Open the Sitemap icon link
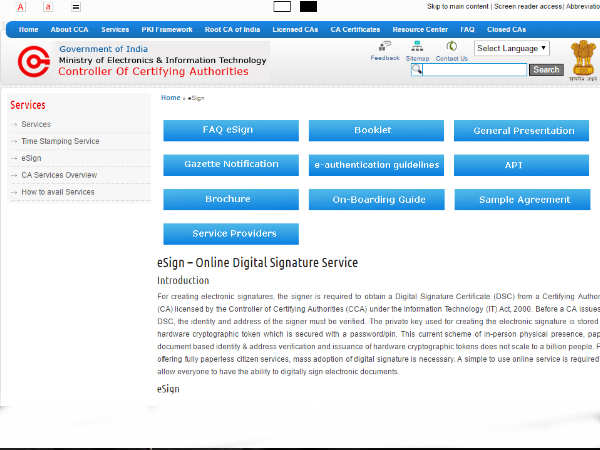Screen dimensions: 600x450 tap(417, 51)
